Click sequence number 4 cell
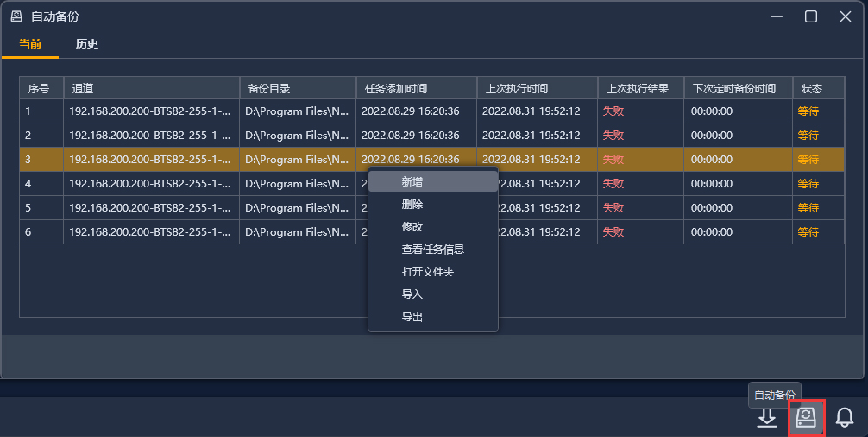868x437 pixels. click(41, 183)
